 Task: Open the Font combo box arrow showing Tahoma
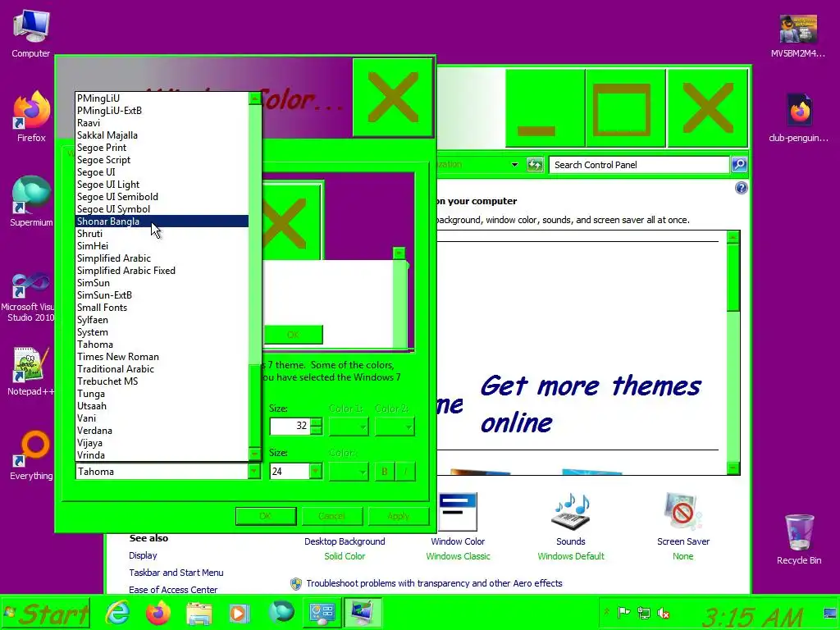click(x=254, y=472)
